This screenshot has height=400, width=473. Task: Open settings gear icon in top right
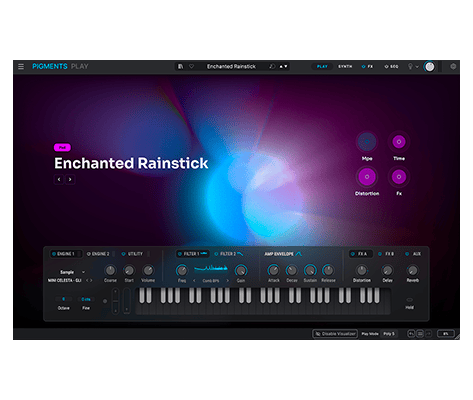click(x=453, y=66)
